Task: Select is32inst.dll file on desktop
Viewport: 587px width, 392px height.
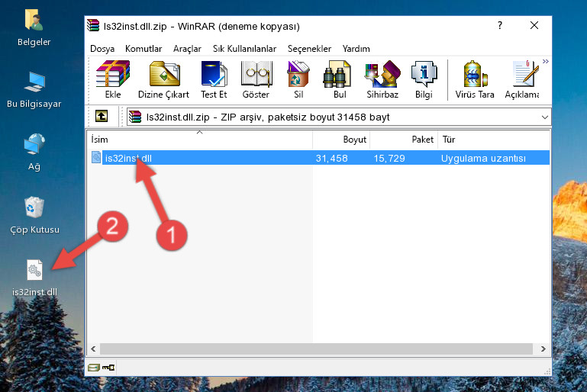Action: coord(34,278)
